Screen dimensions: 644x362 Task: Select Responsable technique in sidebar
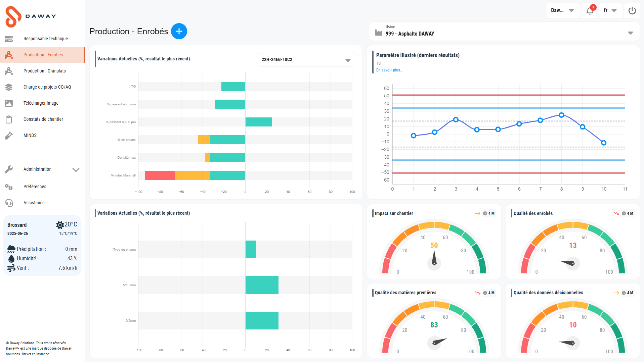pos(45,39)
